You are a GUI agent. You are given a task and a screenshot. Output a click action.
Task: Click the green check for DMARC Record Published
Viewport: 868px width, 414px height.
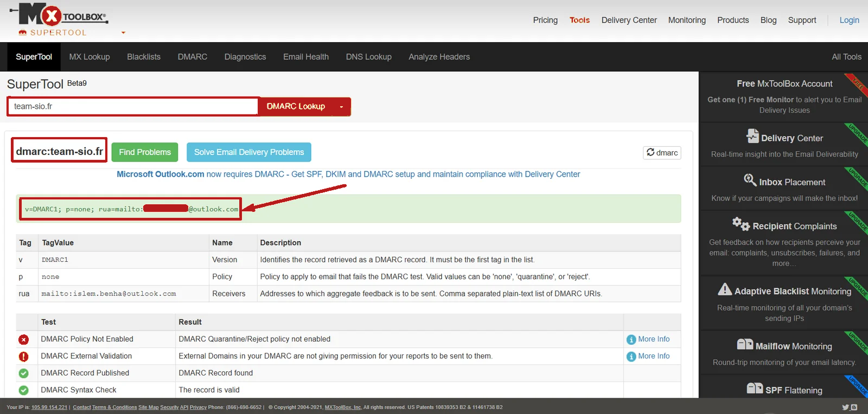[x=23, y=373]
